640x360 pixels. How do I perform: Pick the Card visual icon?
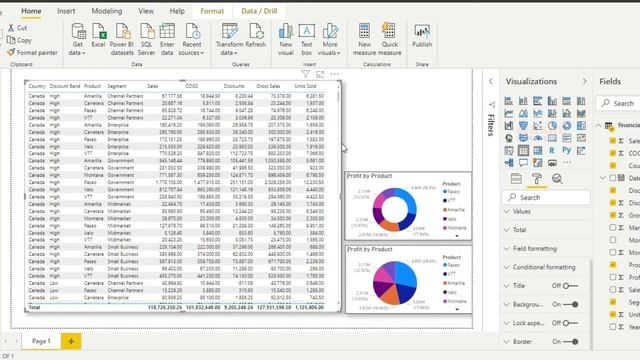(x=552, y=138)
